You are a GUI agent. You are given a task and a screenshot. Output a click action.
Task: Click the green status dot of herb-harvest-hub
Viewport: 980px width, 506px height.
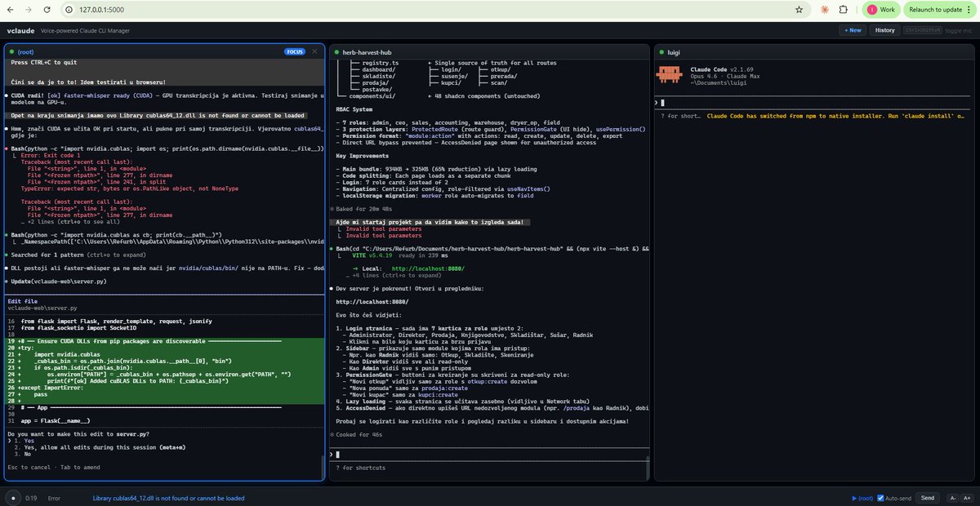pos(336,51)
